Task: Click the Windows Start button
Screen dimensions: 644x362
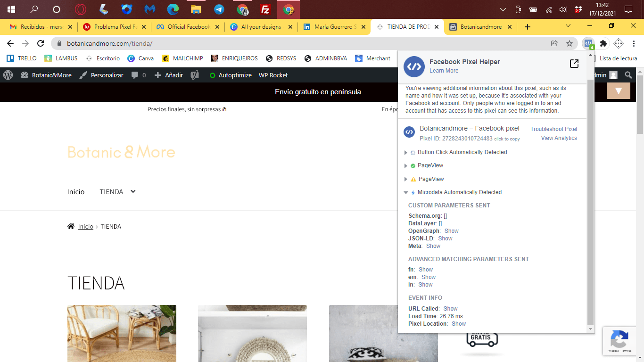Action: pyautogui.click(x=11, y=9)
